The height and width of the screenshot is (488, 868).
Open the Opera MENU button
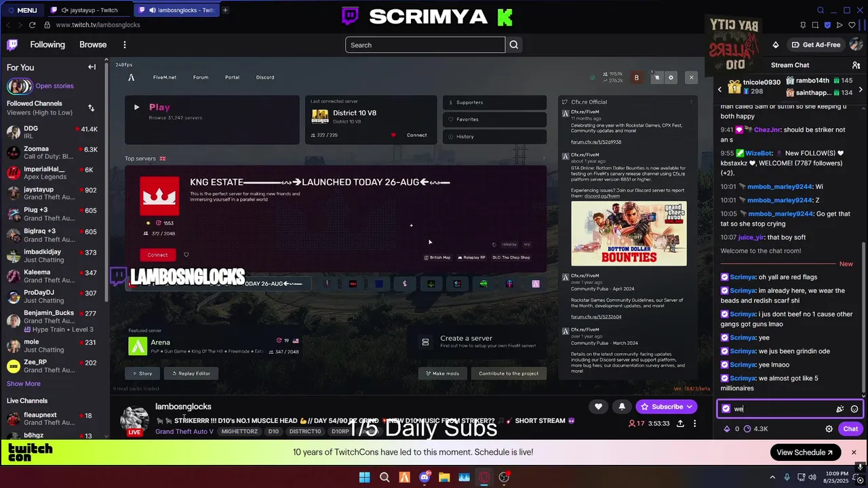[22, 10]
